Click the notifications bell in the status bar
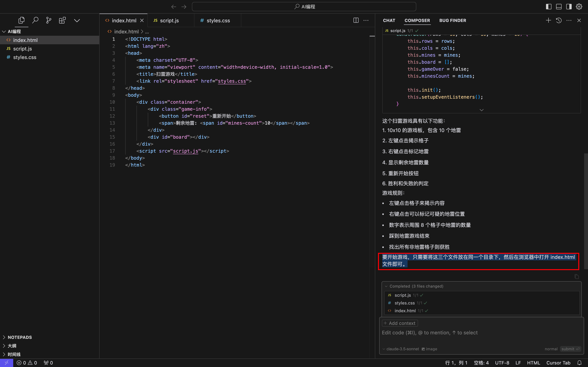588x367 pixels. point(579,363)
